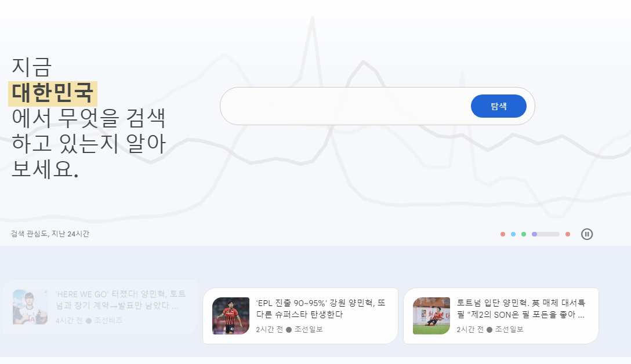
Task: Select the rightmost red carousel dot
Action: pos(567,234)
